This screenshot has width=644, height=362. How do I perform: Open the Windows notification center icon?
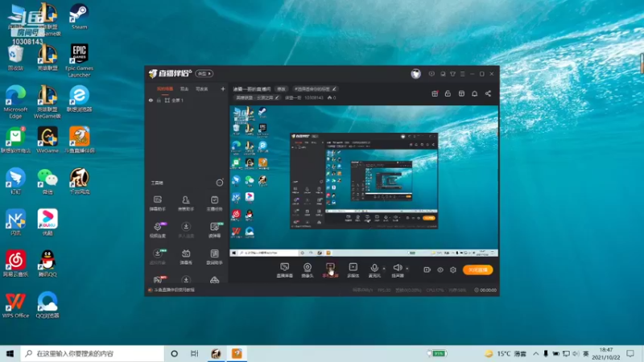coord(630,353)
